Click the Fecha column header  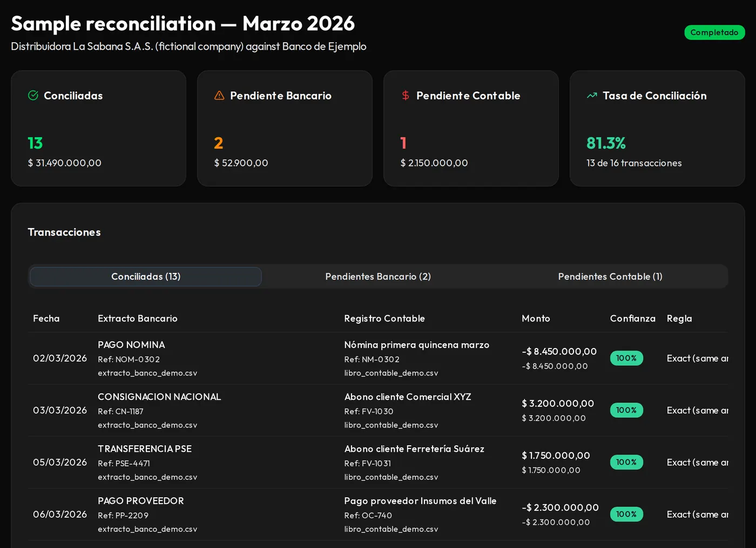pyautogui.click(x=46, y=319)
